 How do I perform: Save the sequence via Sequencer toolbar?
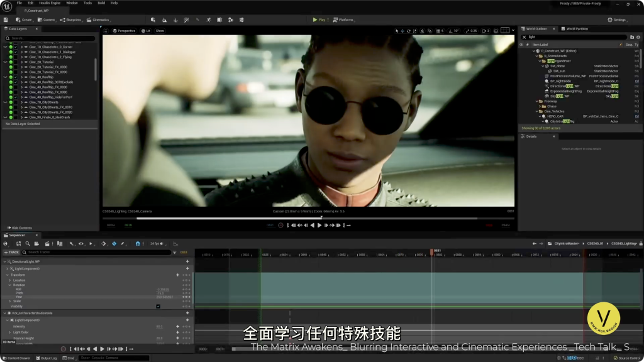click(18, 244)
